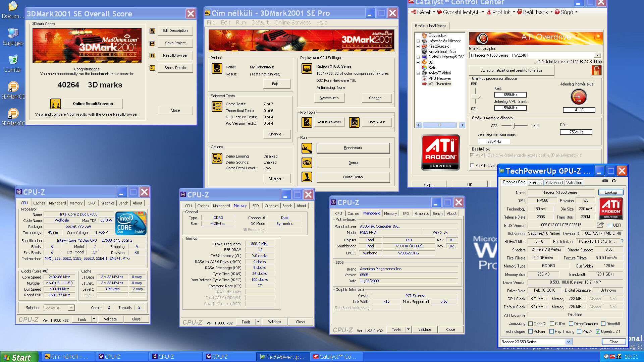644x362 pixels.
Task: Click the Game Demo icon
Action: (307, 177)
